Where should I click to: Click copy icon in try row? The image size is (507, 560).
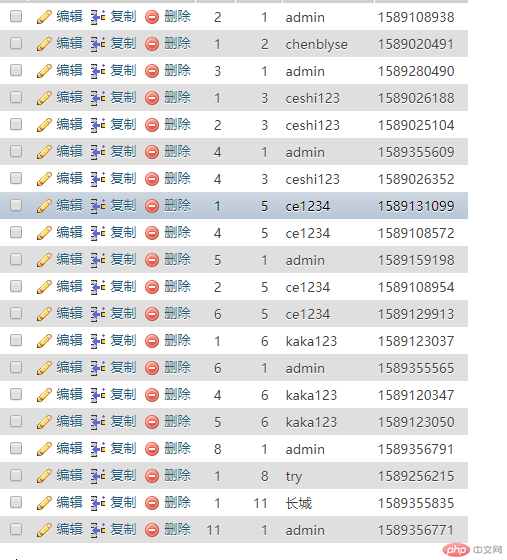coord(98,476)
